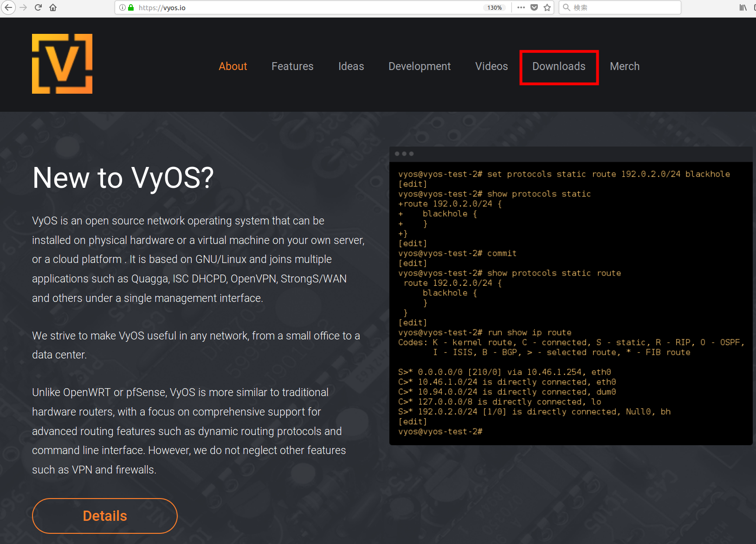Click the terminal line ending in 'commit'

(x=457, y=253)
